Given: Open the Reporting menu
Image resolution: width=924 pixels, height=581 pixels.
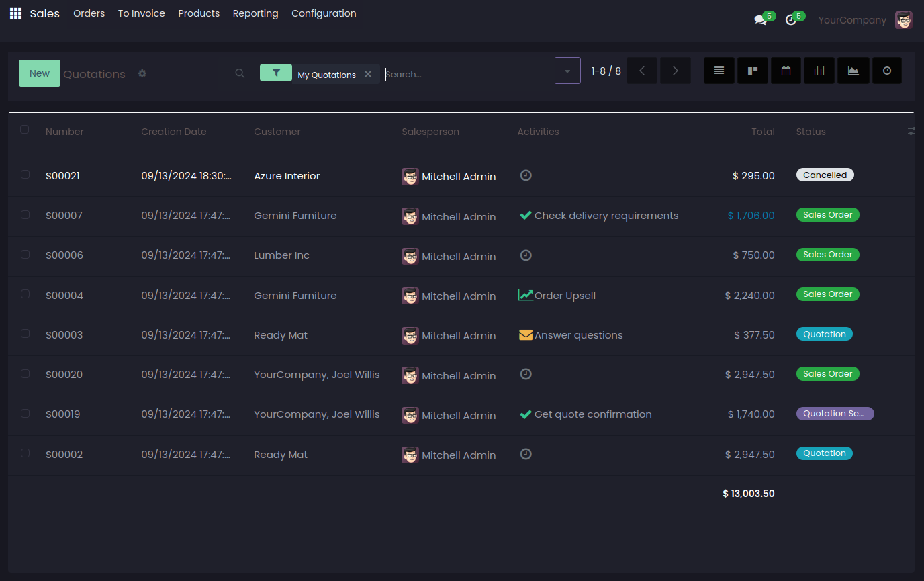Looking at the screenshot, I should pyautogui.click(x=255, y=13).
